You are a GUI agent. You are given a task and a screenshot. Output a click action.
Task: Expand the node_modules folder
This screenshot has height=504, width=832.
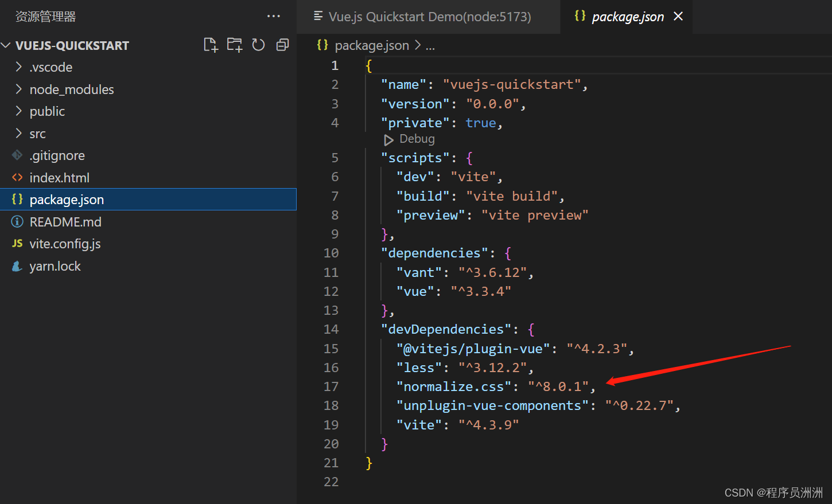(19, 89)
